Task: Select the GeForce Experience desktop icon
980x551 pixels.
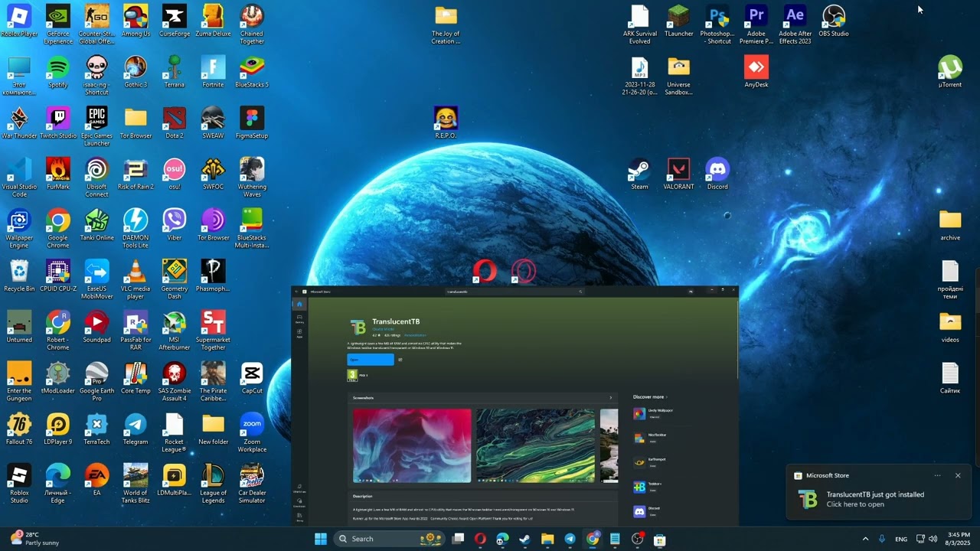Action: coord(58,24)
